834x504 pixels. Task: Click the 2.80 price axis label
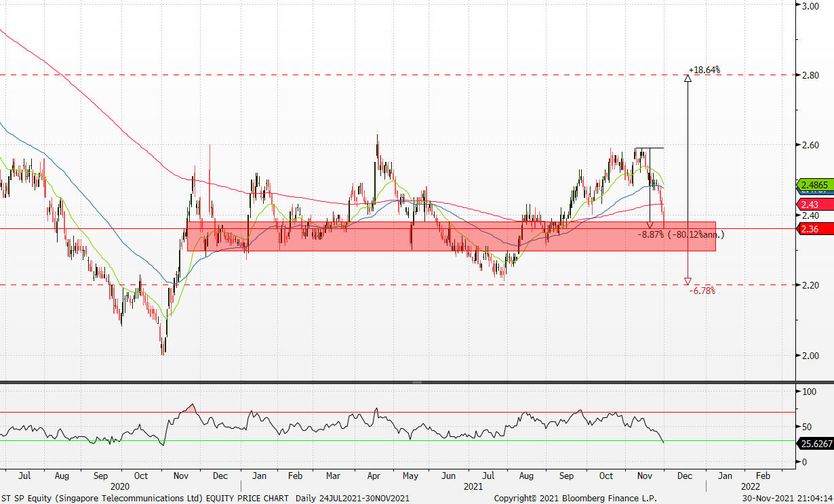click(x=811, y=75)
